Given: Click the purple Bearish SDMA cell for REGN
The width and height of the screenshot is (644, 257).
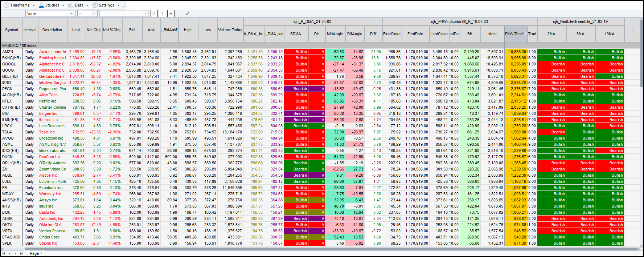Looking at the screenshot, I should click(296, 89).
